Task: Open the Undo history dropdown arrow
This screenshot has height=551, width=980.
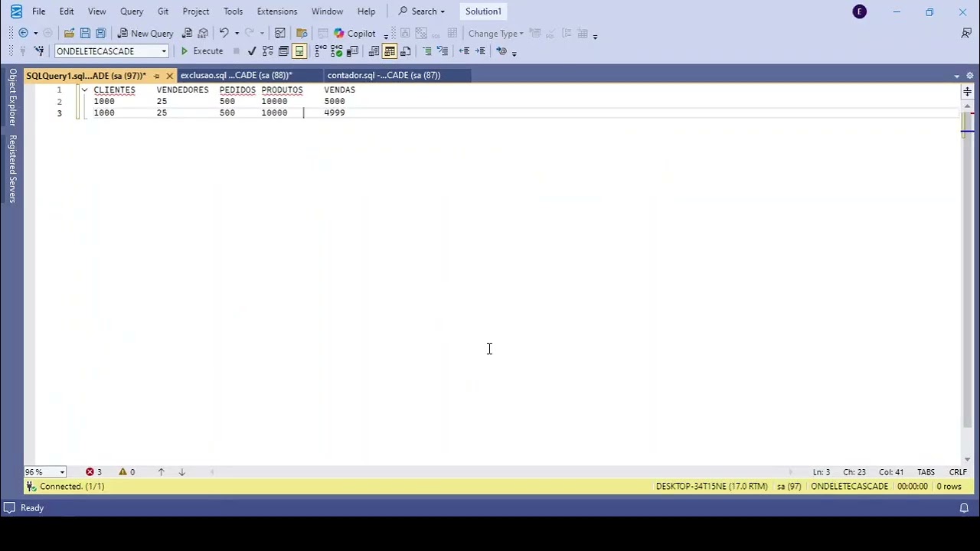Action: 237,33
